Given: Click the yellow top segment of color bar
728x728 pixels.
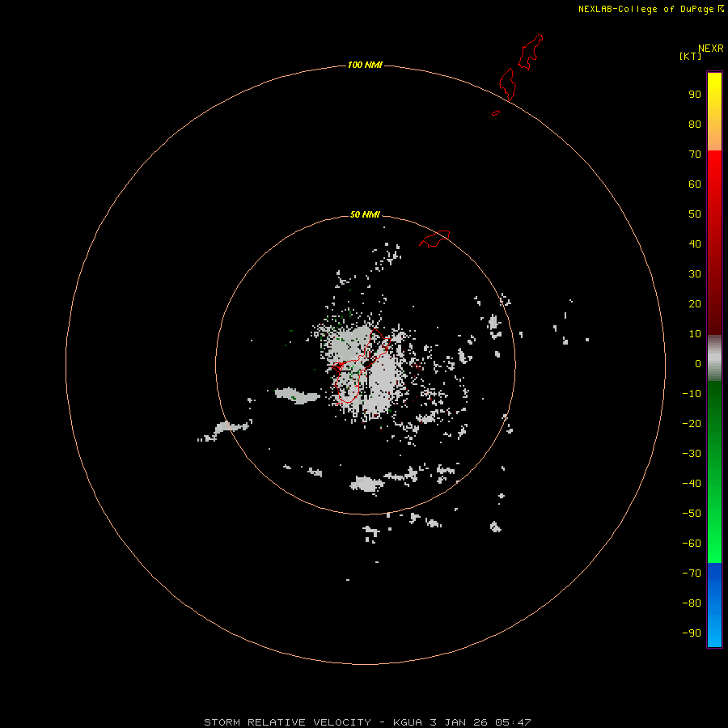Looking at the screenshot, I should pyautogui.click(x=714, y=112).
